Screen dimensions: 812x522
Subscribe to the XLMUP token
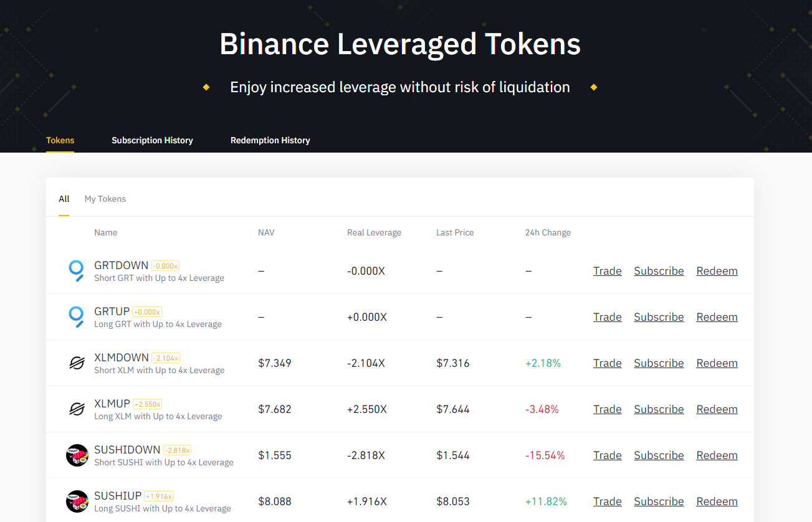coord(659,409)
